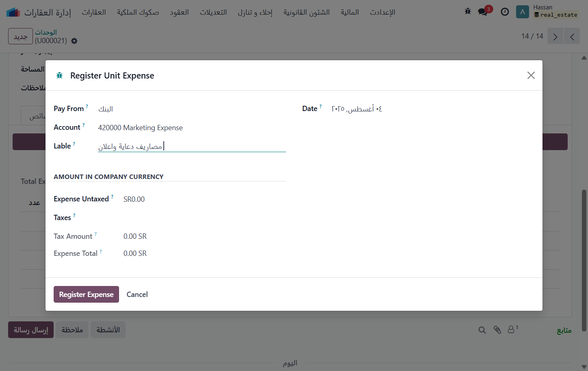Screen dimensions: 588x371
Task: Show help tooltip for Expense Untaxed
Action: (x=112, y=196)
